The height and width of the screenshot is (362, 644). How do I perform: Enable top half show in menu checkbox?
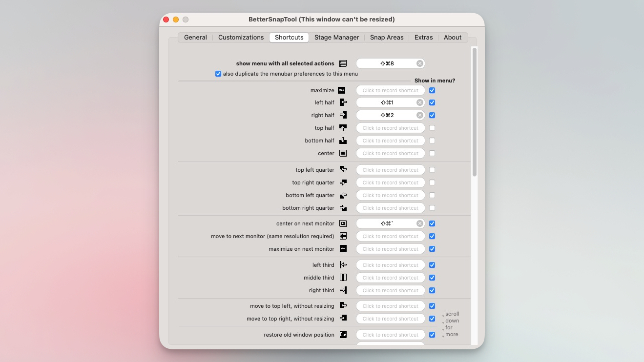coord(432,128)
